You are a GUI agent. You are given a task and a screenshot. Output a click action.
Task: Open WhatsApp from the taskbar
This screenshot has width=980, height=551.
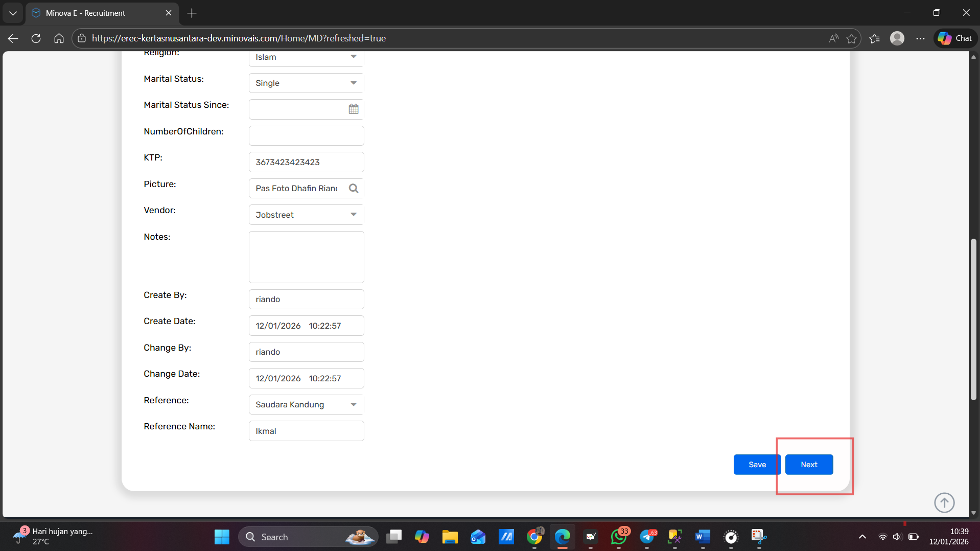(x=618, y=537)
